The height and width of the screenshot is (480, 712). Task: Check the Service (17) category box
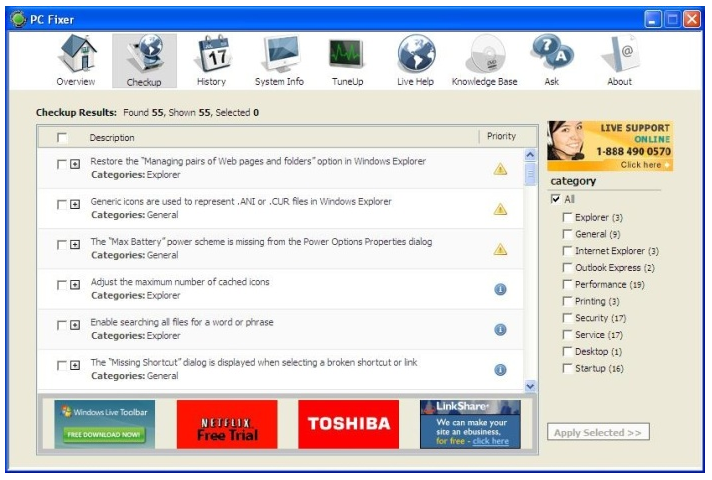click(x=567, y=335)
